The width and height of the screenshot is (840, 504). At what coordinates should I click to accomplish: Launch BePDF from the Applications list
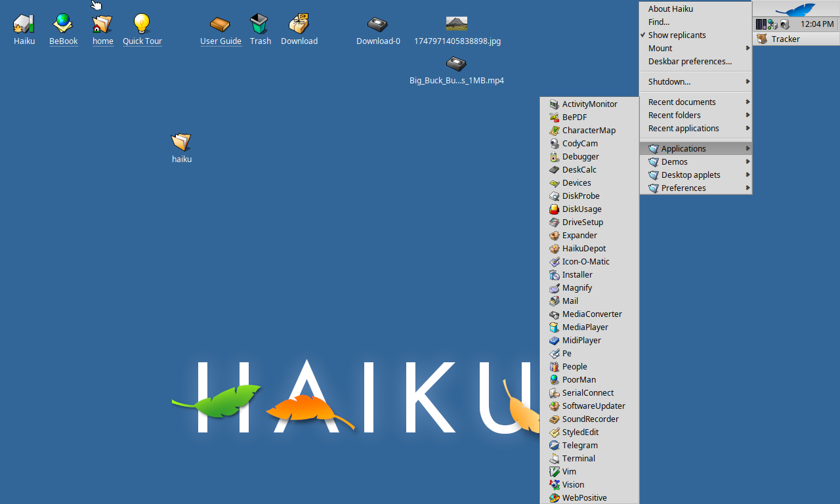pos(589,117)
